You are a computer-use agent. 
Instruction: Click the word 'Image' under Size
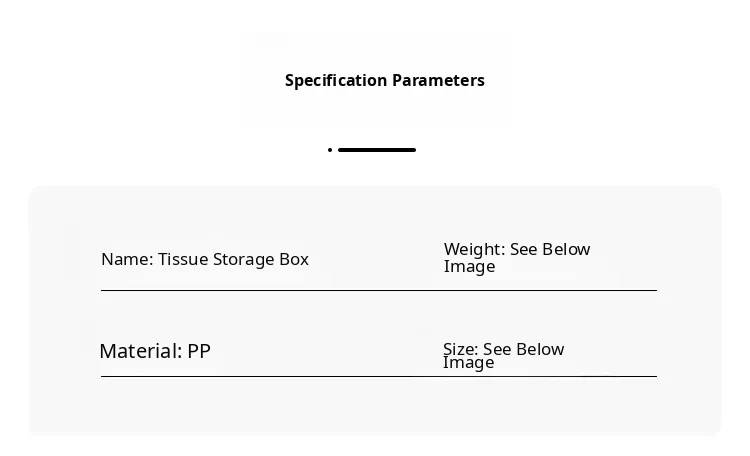468,363
